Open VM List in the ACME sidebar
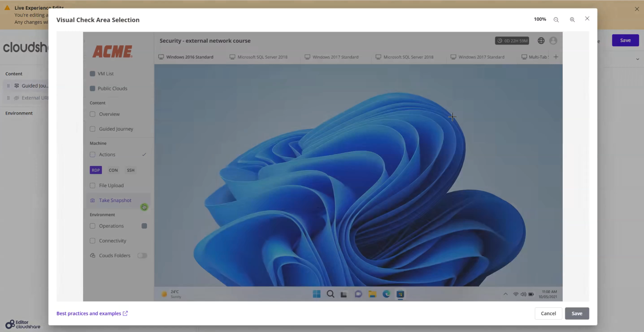Viewport: 644px width, 332px height. (106, 74)
